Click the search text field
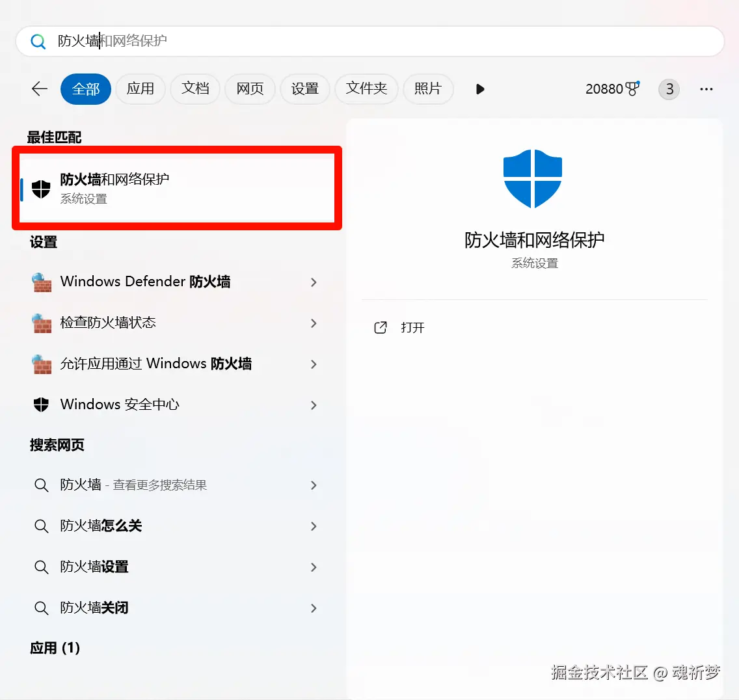The width and height of the screenshot is (739, 700). coord(370,42)
